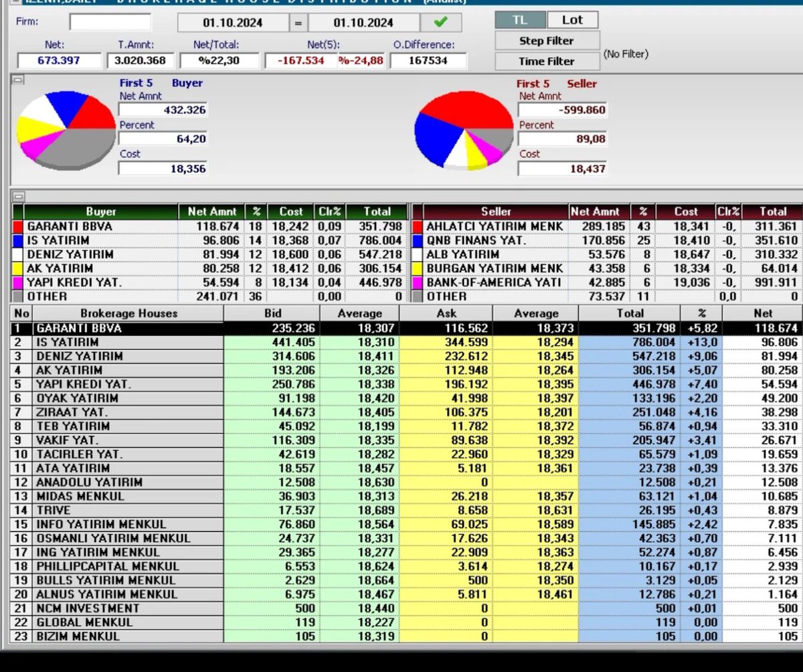Viewport: 803px width, 672px height.
Task: Click the magenta swatch for BANK-OF-AMERICA YATI
Action: [x=418, y=282]
